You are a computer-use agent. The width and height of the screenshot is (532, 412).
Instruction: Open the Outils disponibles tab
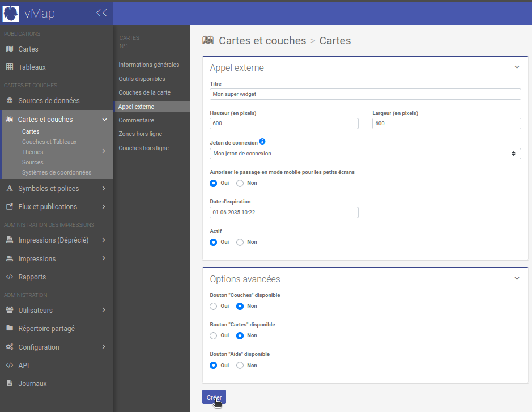coord(142,79)
